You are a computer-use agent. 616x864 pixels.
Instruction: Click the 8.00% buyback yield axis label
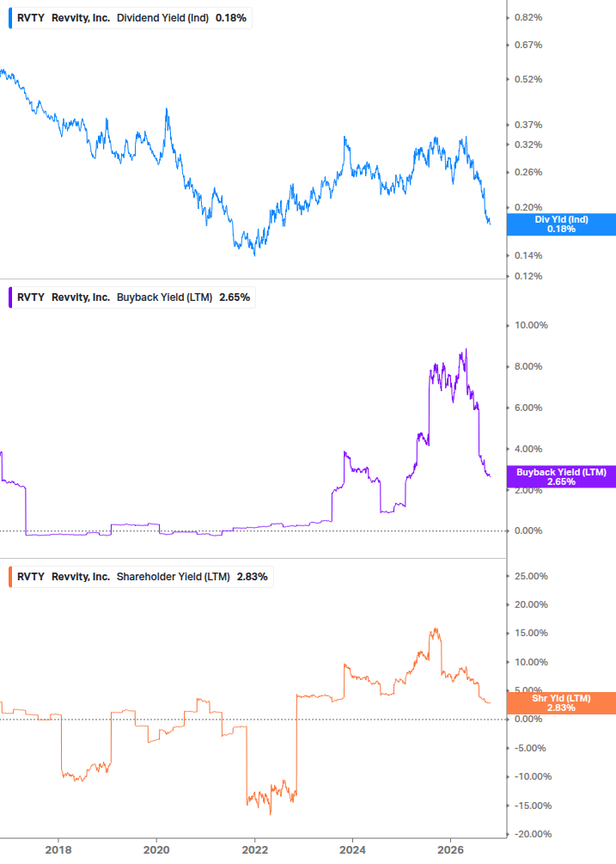pos(528,366)
